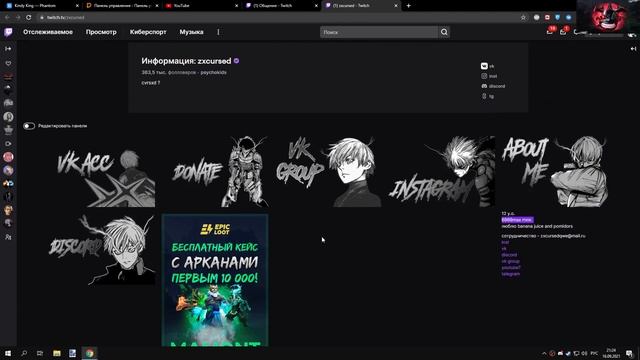Open the DISCORD panel image
The width and height of the screenshot is (640, 360).
coord(102,249)
